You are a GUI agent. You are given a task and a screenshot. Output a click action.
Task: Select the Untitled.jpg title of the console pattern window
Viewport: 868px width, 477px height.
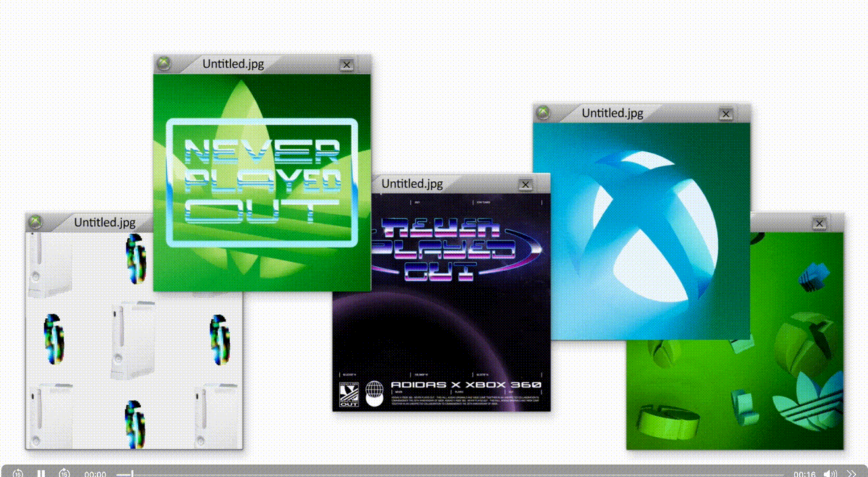105,223
